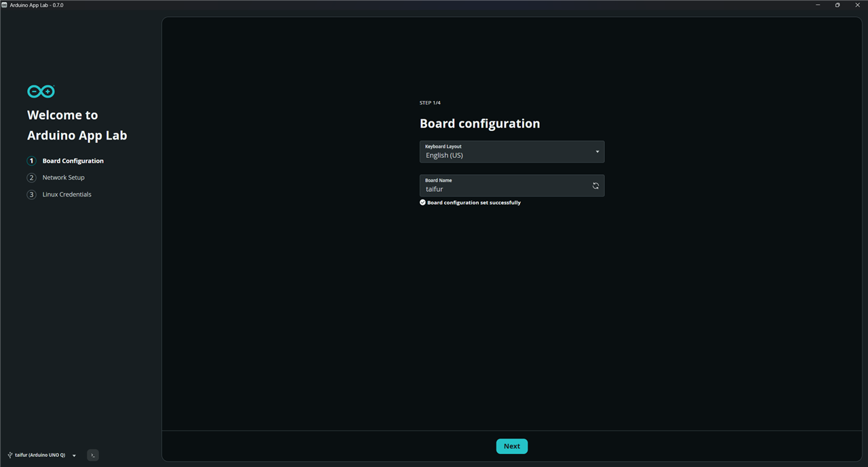Regenerate board name with refresh icon
Image resolution: width=868 pixels, height=467 pixels.
[x=595, y=186]
